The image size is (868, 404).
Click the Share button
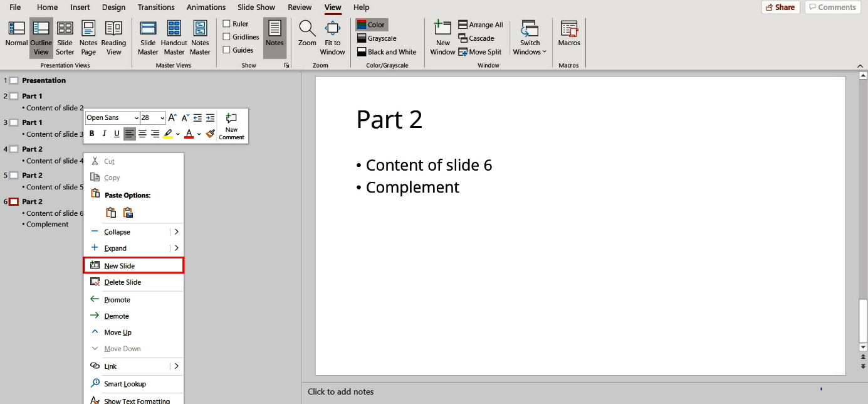pyautogui.click(x=780, y=7)
